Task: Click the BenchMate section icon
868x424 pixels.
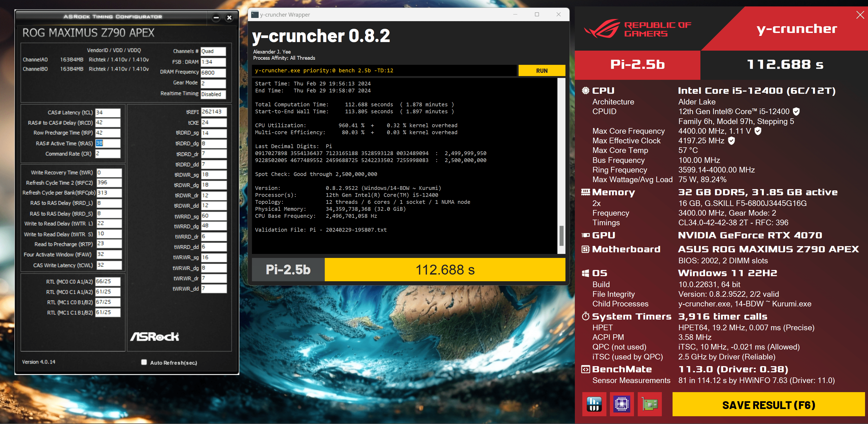Action: point(586,369)
